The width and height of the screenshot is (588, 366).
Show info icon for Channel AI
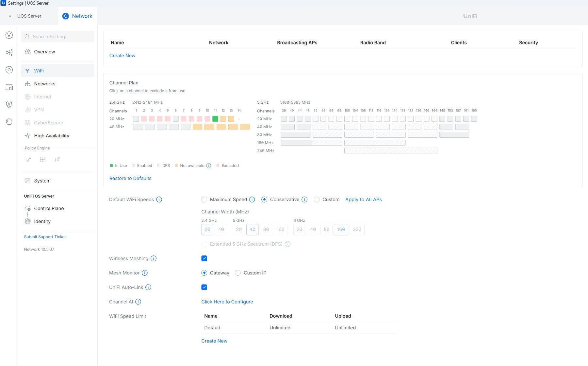[138, 302]
